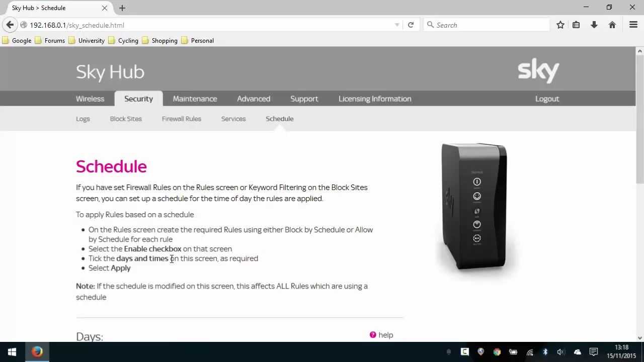644x362 pixels.
Task: Open the Block Sites sub-page
Action: 126,119
